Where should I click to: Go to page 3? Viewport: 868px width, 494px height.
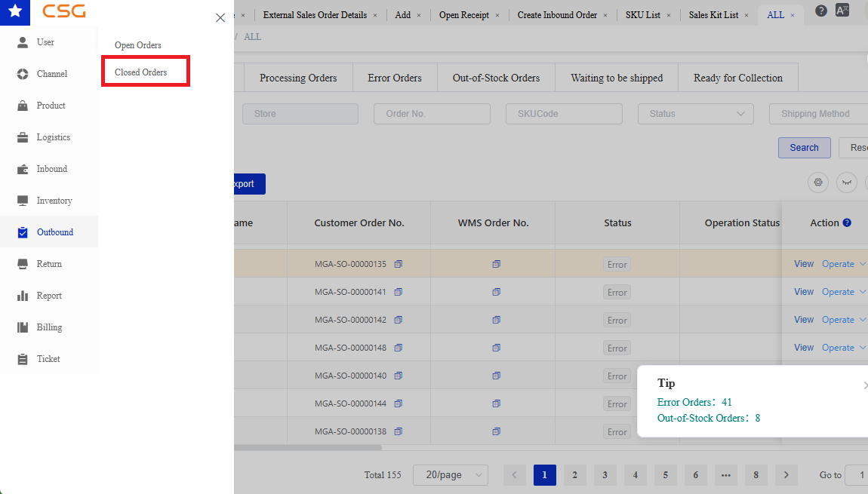tap(605, 474)
